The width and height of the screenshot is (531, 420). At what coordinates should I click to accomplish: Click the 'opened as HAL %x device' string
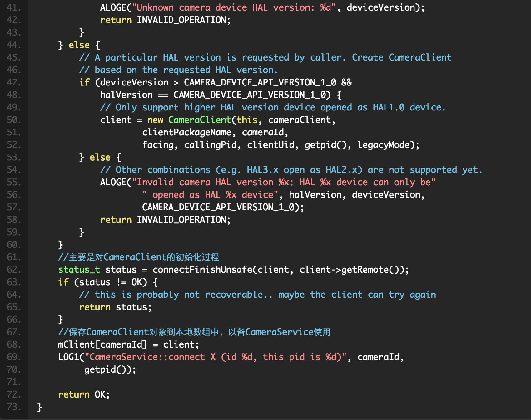pyautogui.click(x=210, y=195)
